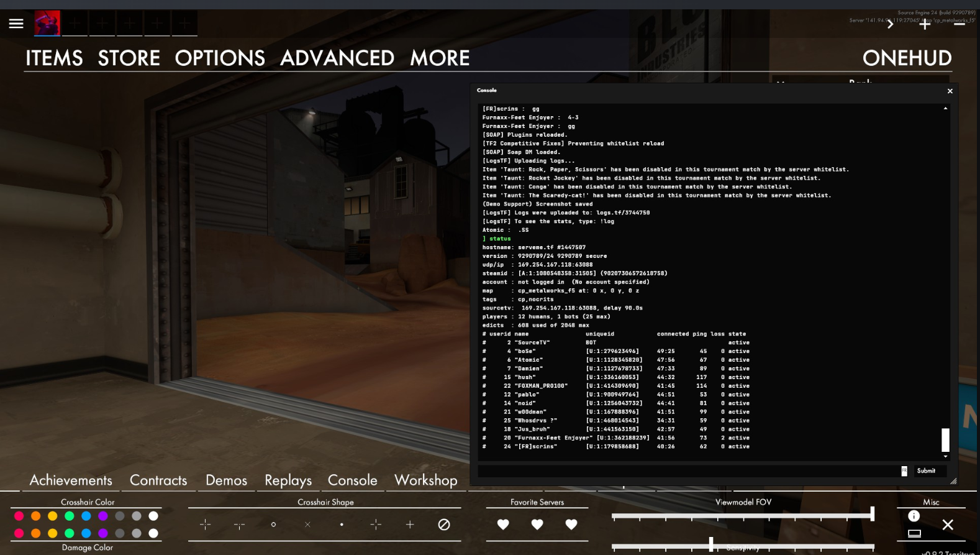Click the first Favorite Servers heart

(x=503, y=525)
